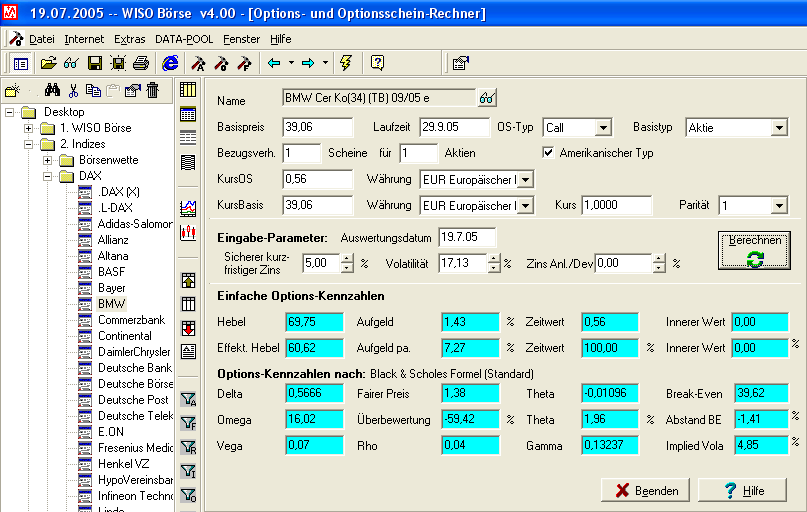Image resolution: width=807 pixels, height=512 pixels.
Task: Increase the Volatilität spinner value
Action: (x=495, y=258)
